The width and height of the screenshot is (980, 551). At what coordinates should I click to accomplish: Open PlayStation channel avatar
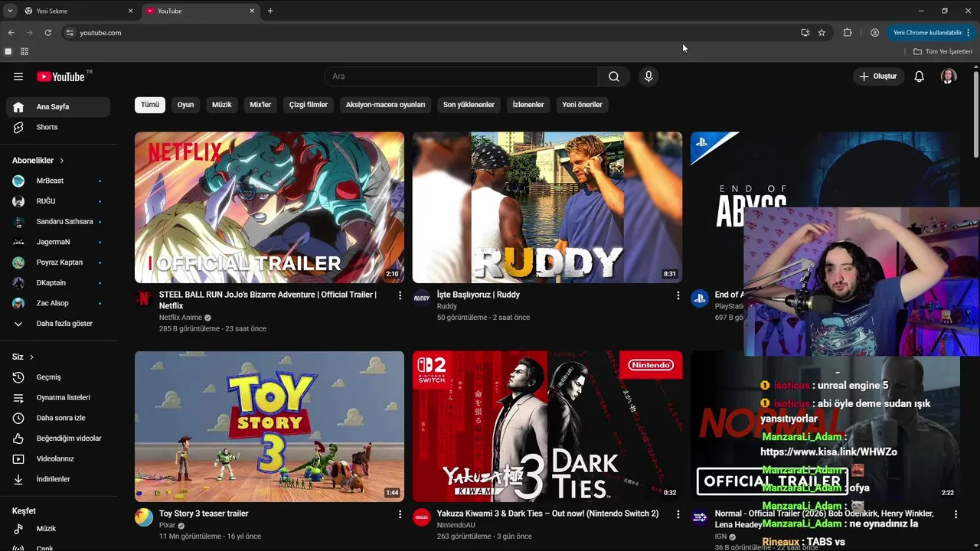(x=700, y=298)
